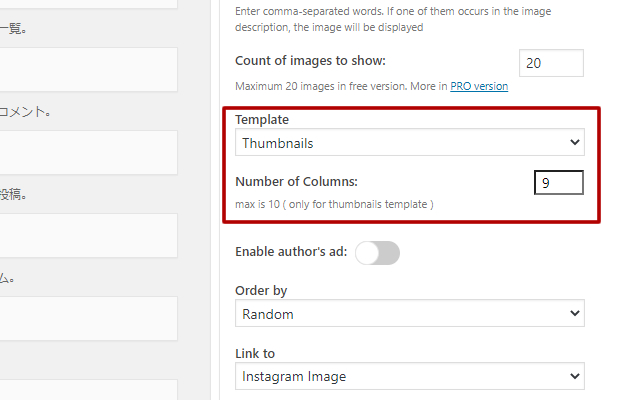Image resolution: width=640 pixels, height=400 pixels.
Task: Open the Link to dropdown
Action: point(411,376)
